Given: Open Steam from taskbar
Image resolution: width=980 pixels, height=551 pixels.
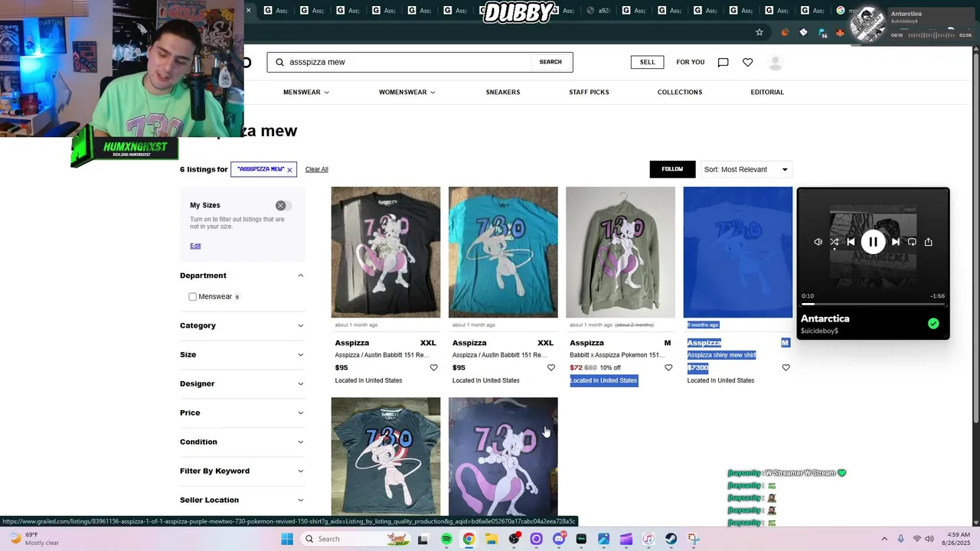Looking at the screenshot, I should point(671,539).
